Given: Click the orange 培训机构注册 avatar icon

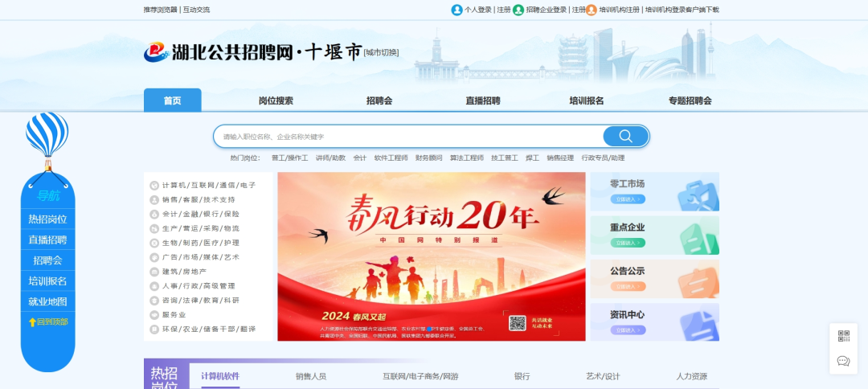Looking at the screenshot, I should click(x=592, y=10).
